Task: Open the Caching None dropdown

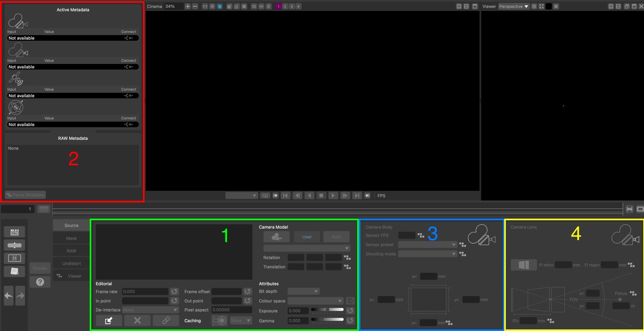Action: [241, 320]
